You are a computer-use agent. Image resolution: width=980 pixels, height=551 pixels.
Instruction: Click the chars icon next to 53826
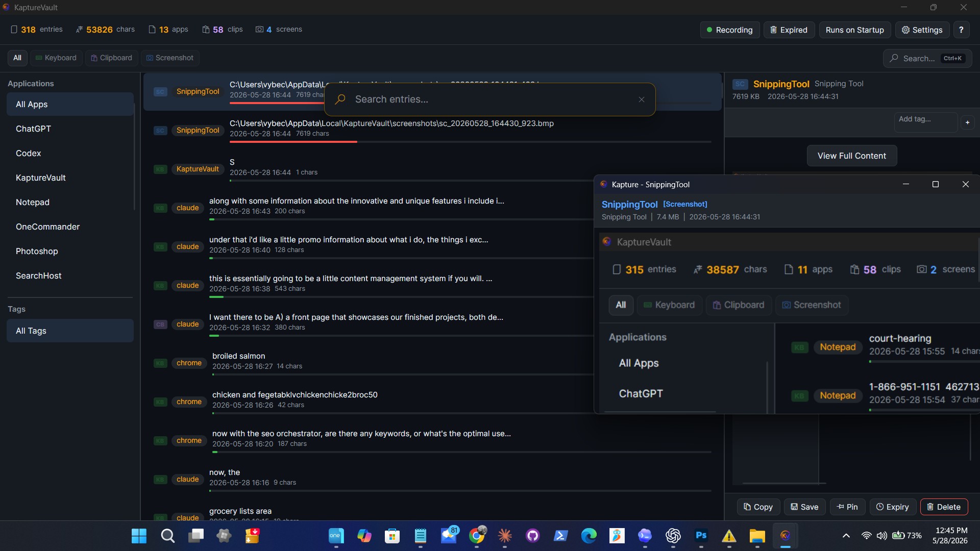point(79,30)
